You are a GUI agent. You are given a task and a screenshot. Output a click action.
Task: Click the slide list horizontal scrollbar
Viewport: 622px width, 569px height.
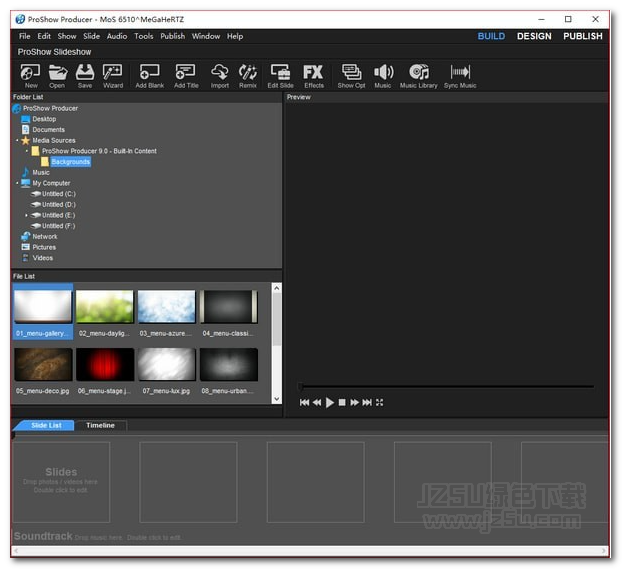[x=310, y=551]
